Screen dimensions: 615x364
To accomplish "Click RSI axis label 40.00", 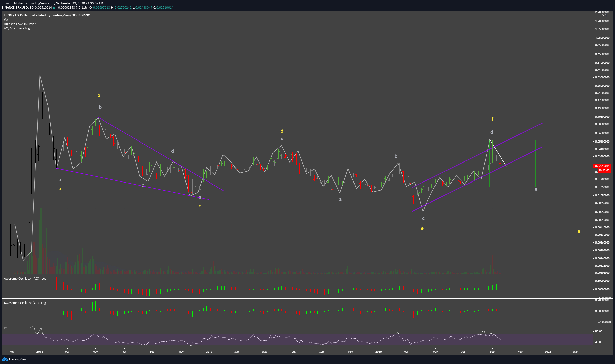I will [599, 342].
